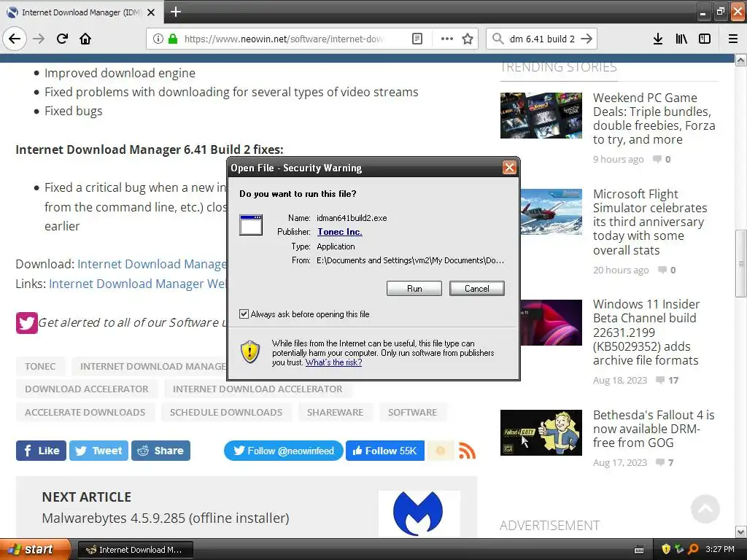Submit search with the arrow button

click(587, 39)
